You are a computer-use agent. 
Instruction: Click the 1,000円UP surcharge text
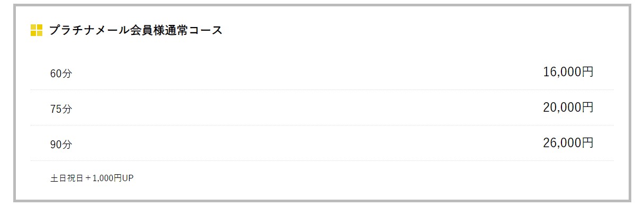pos(113,178)
